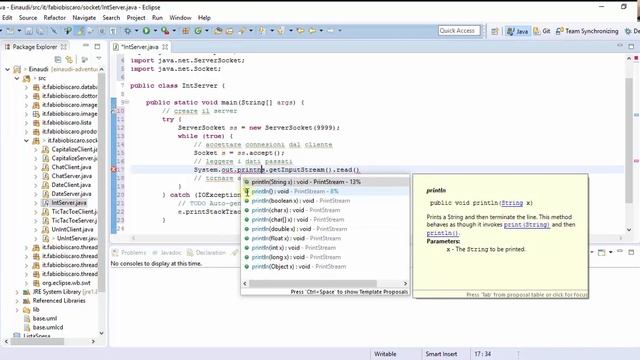Choose println(int x) completion proposal
Viewport: 640px width, 360px height.
click(325, 248)
